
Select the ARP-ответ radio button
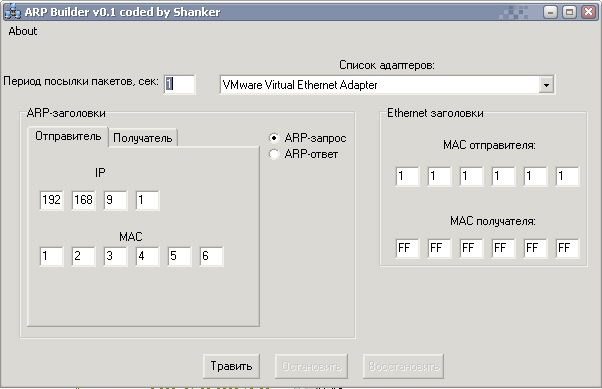click(274, 154)
